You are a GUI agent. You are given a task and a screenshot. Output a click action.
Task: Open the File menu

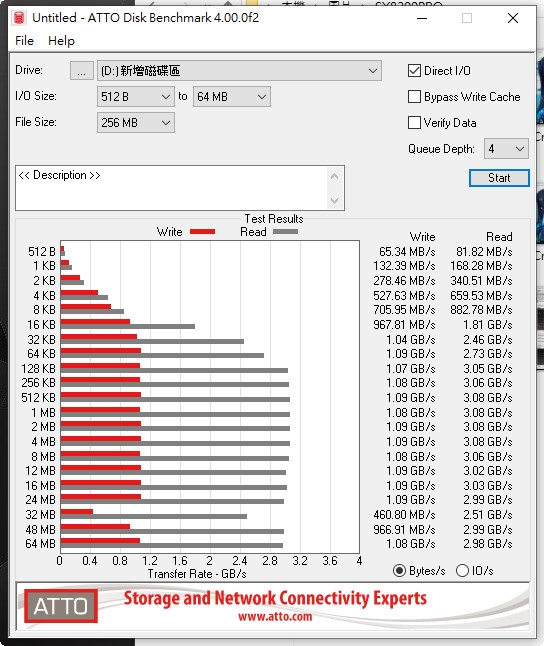tap(24, 41)
